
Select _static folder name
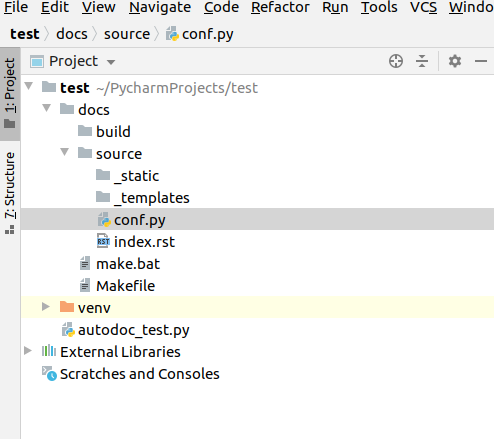[x=137, y=176]
